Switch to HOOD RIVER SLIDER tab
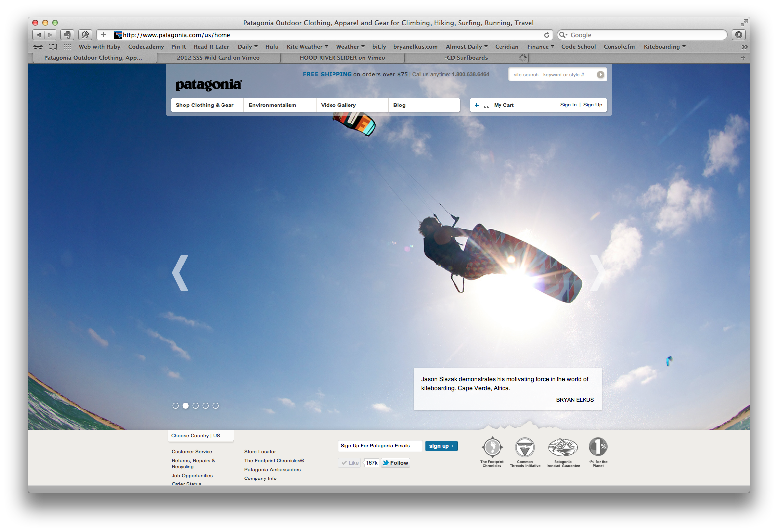 pyautogui.click(x=342, y=58)
